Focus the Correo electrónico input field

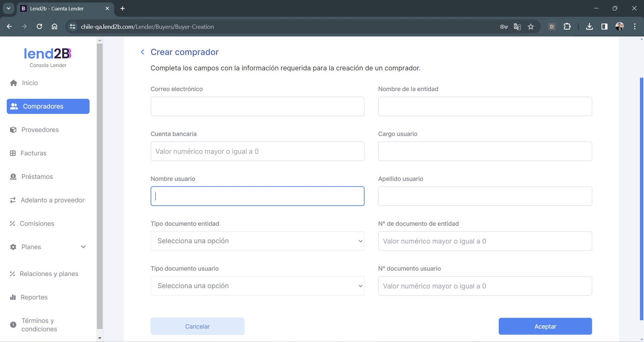pyautogui.click(x=257, y=107)
